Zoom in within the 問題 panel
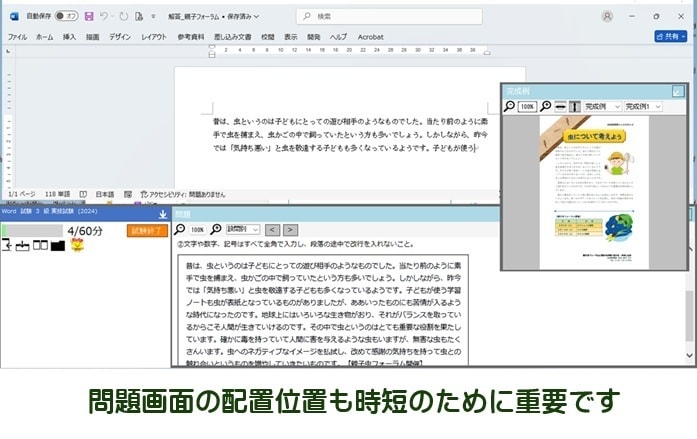Viewport: 697px width, 439px height. [216, 229]
